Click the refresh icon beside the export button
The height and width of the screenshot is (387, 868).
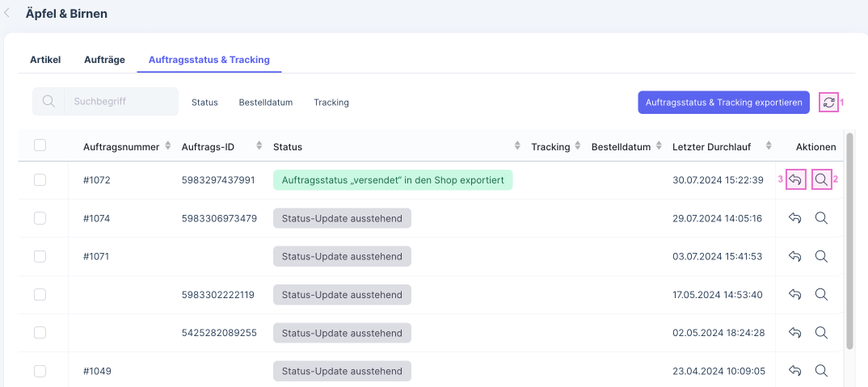828,103
